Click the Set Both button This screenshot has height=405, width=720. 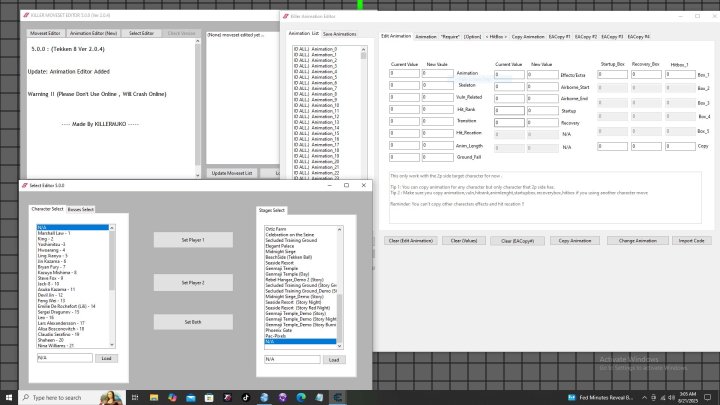pos(193,322)
